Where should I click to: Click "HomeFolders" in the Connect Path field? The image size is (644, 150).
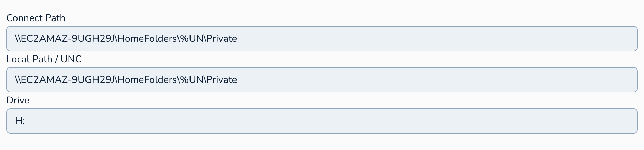pyautogui.click(x=147, y=39)
